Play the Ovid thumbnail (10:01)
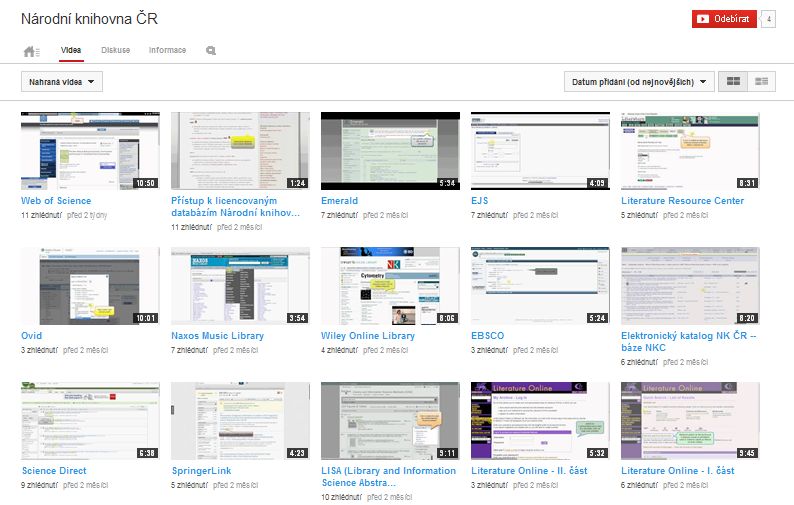Image resolution: width=794 pixels, height=505 pixels. 90,286
